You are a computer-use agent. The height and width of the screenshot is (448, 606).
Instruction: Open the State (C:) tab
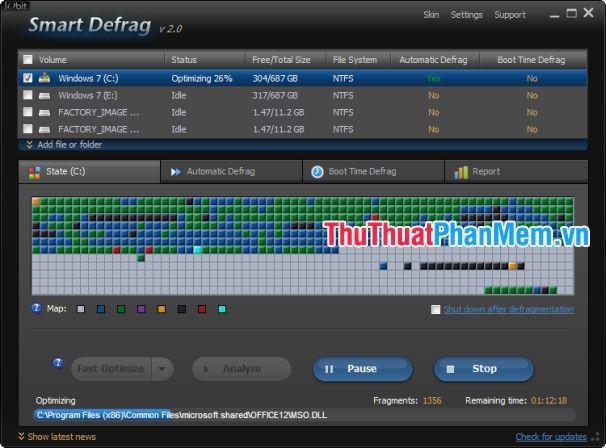point(89,172)
